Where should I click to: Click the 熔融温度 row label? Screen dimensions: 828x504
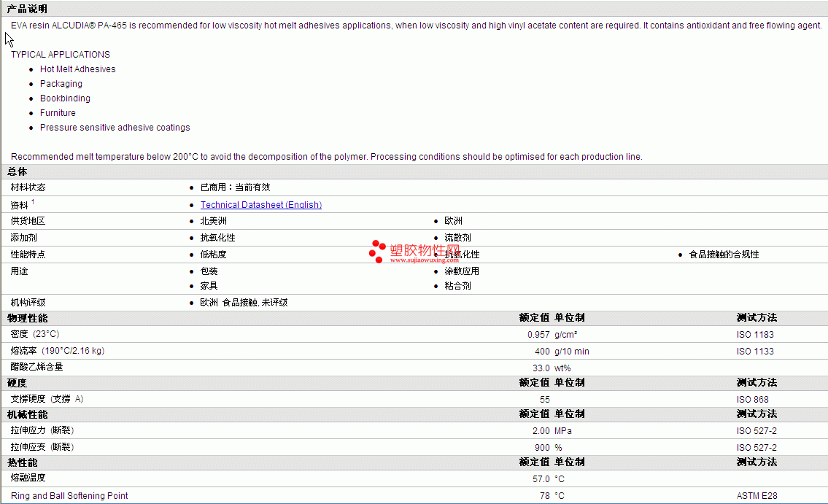28,478
